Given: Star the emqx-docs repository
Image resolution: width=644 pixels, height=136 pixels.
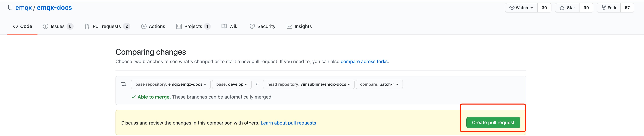Looking at the screenshot, I should (567, 8).
